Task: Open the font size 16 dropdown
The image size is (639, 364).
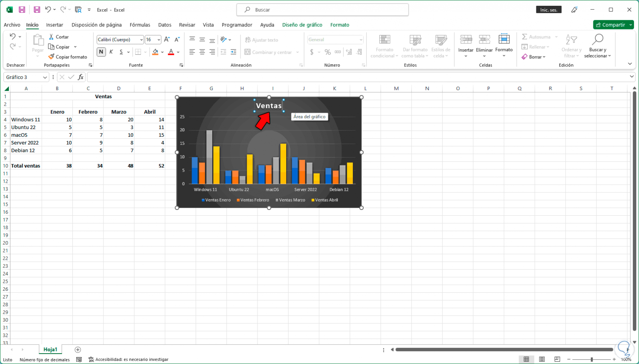Action: pyautogui.click(x=159, y=39)
